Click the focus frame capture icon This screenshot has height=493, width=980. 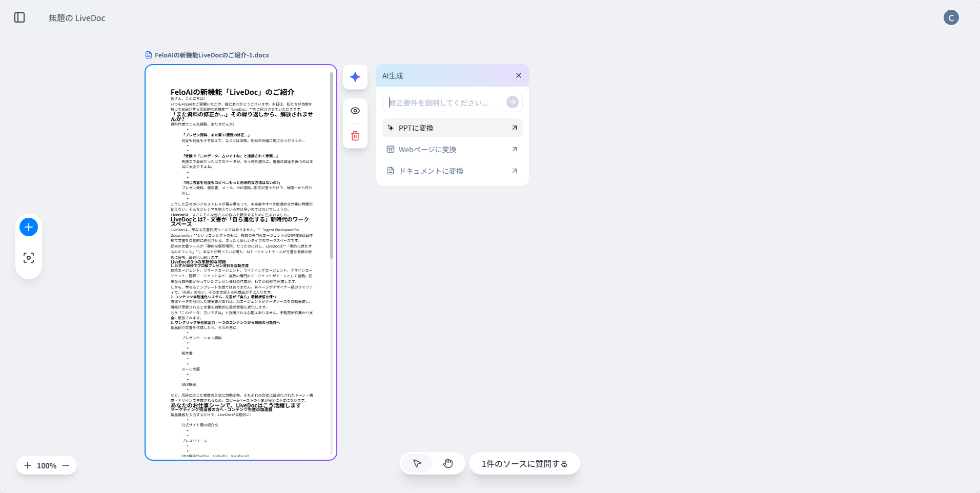pyautogui.click(x=29, y=258)
